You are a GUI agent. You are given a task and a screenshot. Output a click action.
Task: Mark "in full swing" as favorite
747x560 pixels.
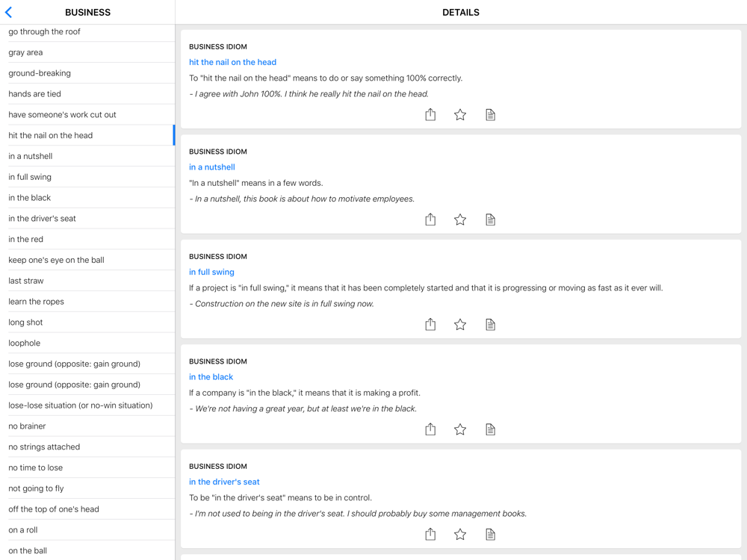[x=460, y=324]
